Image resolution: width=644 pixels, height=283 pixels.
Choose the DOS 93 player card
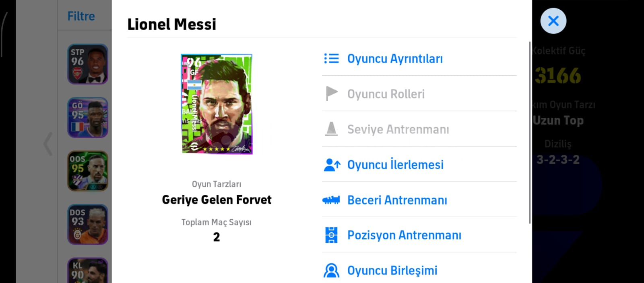(88, 224)
